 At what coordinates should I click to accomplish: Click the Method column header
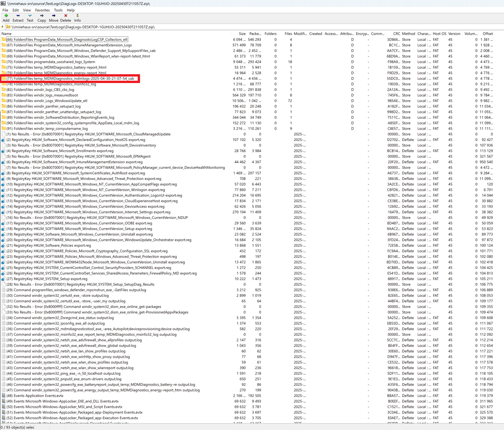[x=408, y=34]
